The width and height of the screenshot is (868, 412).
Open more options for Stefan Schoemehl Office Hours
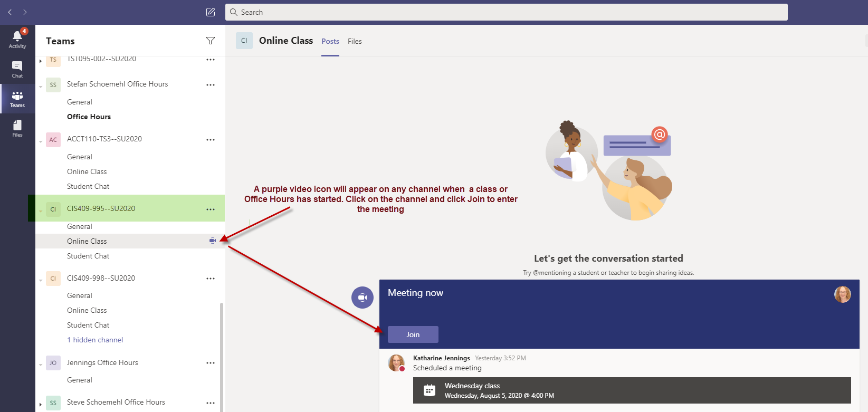(211, 84)
